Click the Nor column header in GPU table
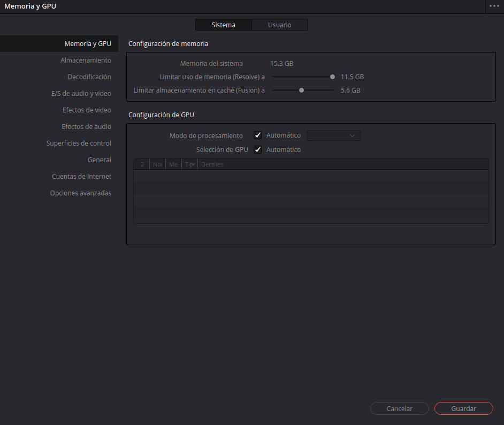Screen dimensions: 504x425 click(157, 164)
